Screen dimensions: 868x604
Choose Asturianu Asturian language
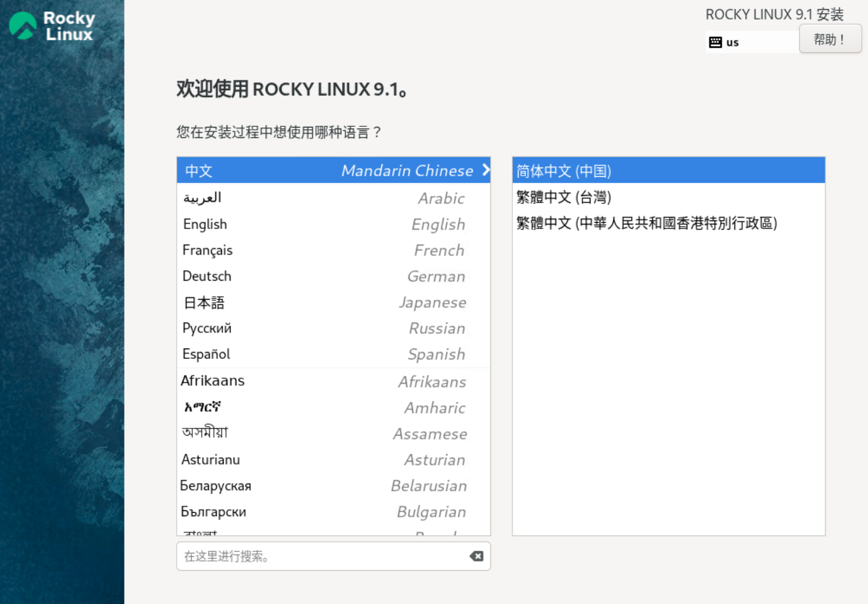333,459
